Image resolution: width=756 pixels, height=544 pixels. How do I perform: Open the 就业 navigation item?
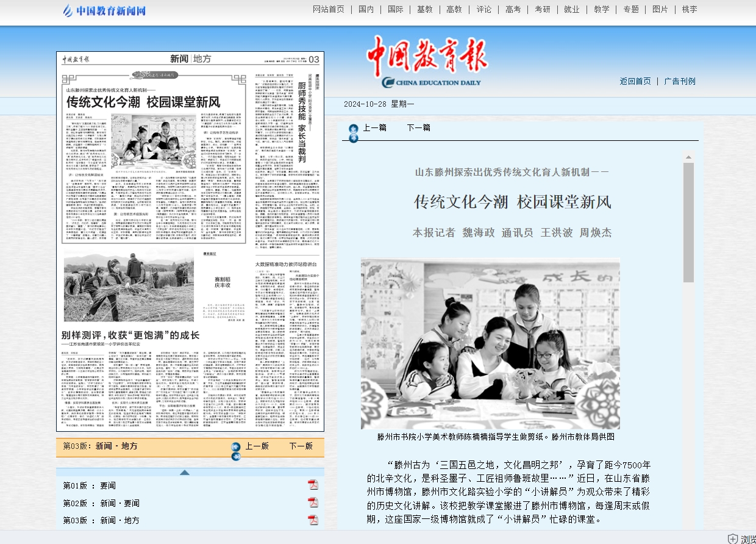point(572,9)
